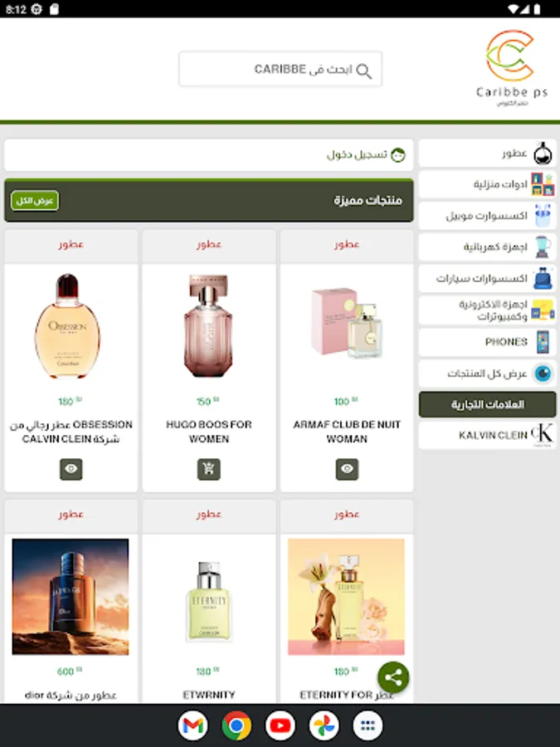This screenshot has width=560, height=747.
Task: View ARMAF CLUB DE NUIT WOMAN eye button
Action: pyautogui.click(x=347, y=469)
